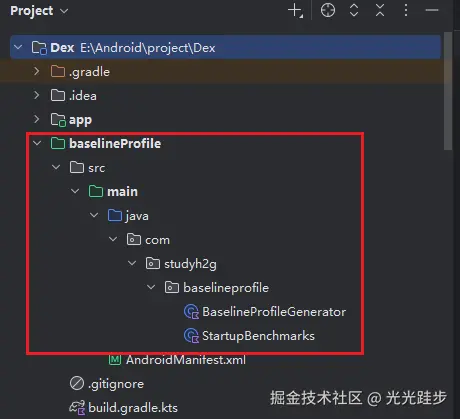The image size is (460, 419).
Task: Collapse the Dex project root node
Action: pyautogui.click(x=18, y=47)
